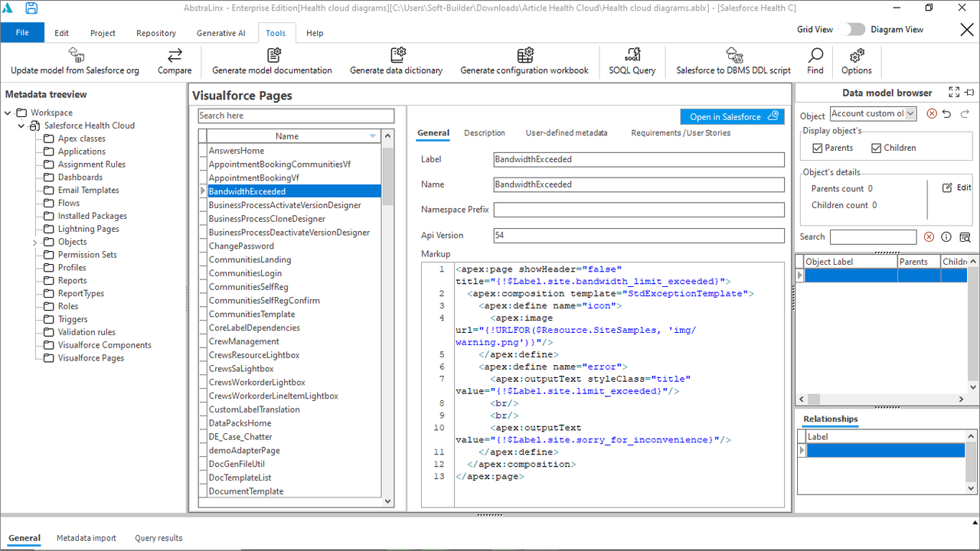Switch to Requirements / User Stories tab

(681, 133)
